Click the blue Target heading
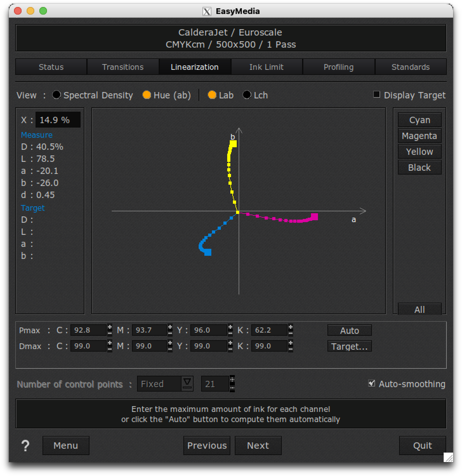 pyautogui.click(x=33, y=208)
